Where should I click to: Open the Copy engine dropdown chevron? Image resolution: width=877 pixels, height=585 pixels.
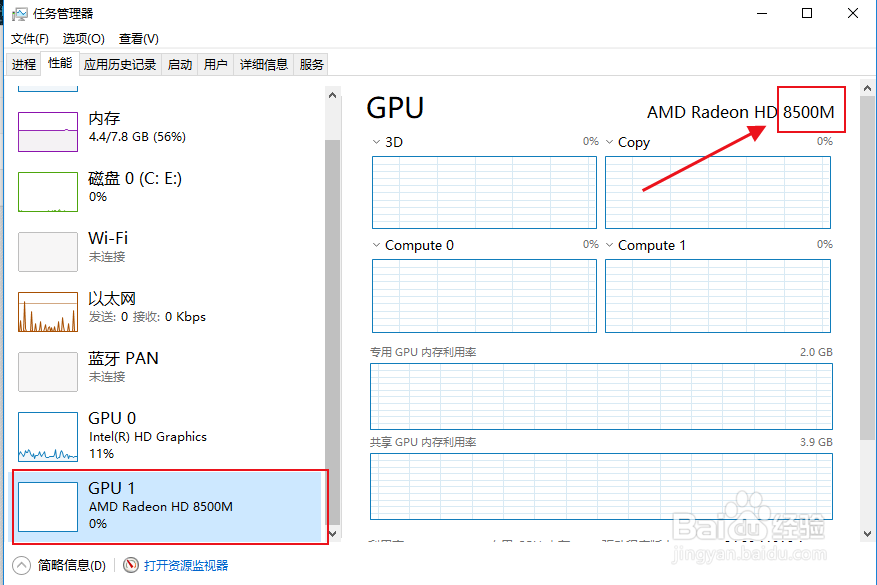click(610, 142)
